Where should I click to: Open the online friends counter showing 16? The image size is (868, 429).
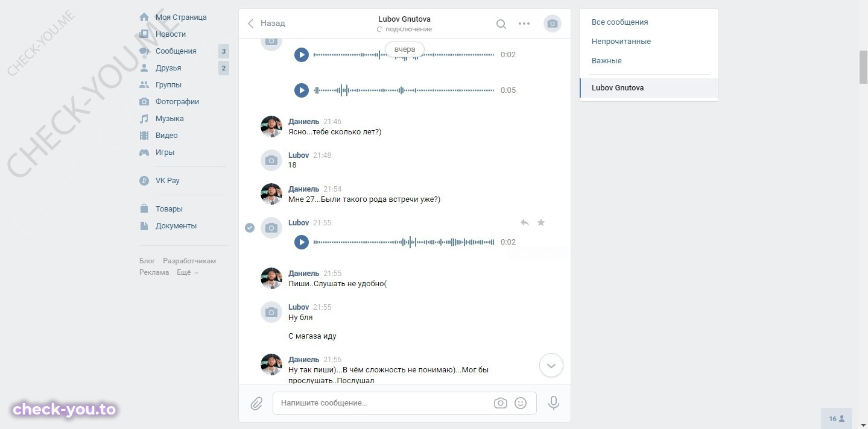click(x=837, y=419)
